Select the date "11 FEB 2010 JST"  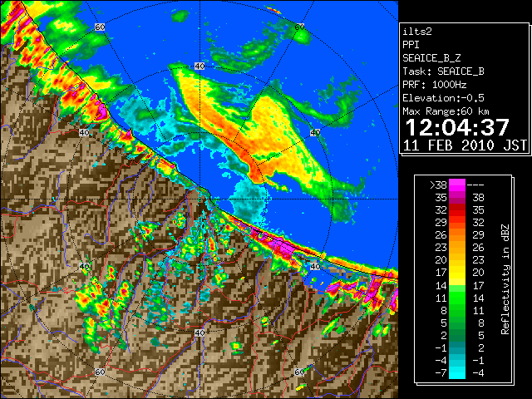pyautogui.click(x=465, y=145)
